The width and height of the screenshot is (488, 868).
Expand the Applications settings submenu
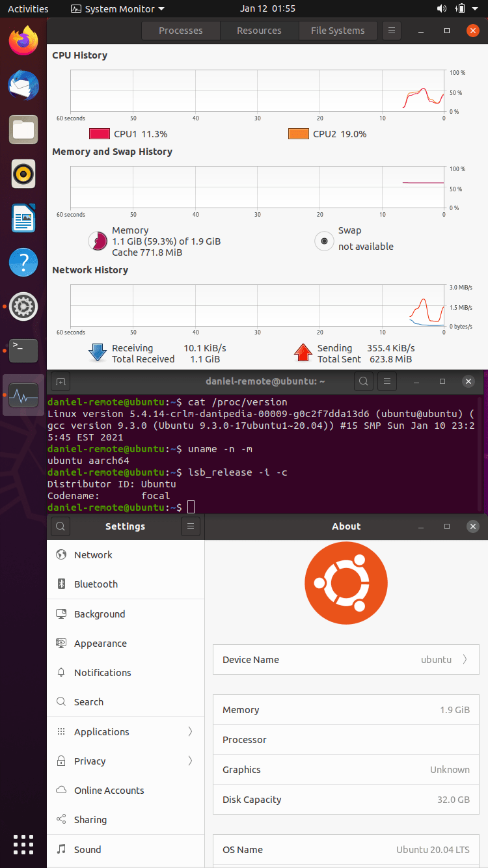coord(125,731)
